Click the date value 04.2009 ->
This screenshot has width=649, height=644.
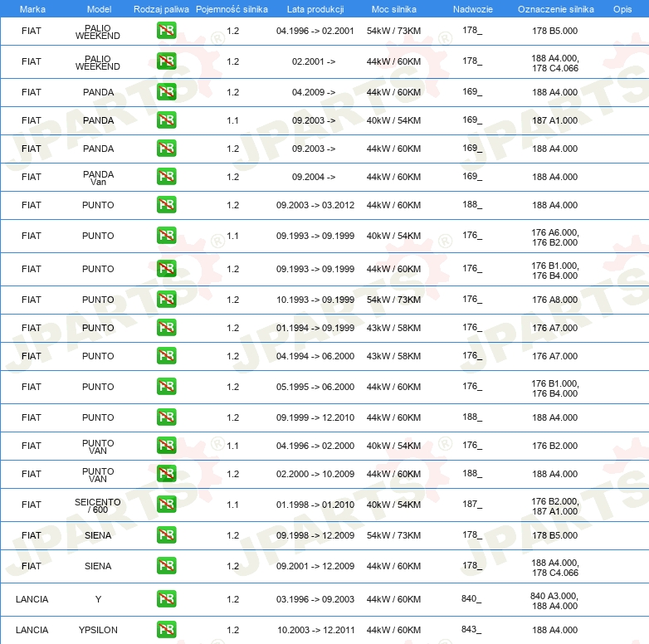[x=314, y=92]
